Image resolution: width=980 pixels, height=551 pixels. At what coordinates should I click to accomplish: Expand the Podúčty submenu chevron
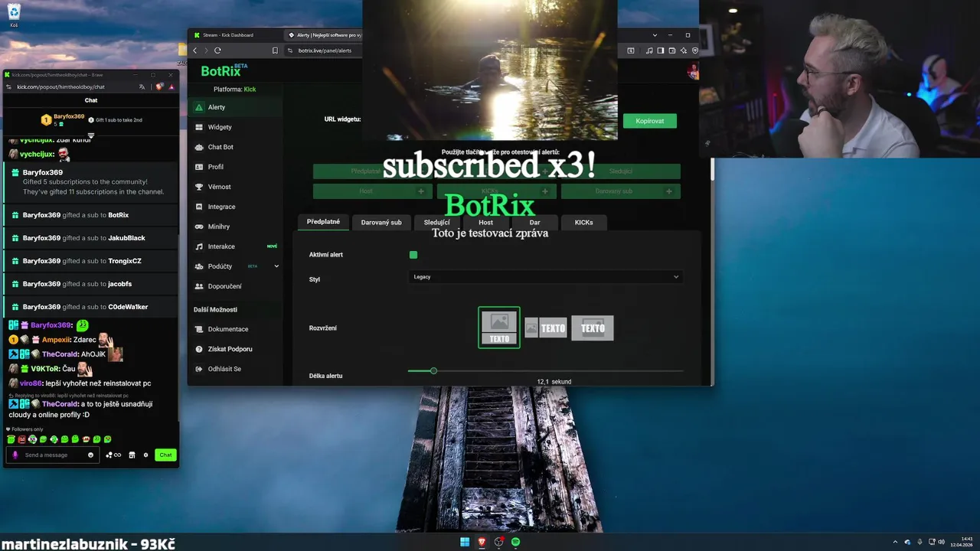coord(276,266)
